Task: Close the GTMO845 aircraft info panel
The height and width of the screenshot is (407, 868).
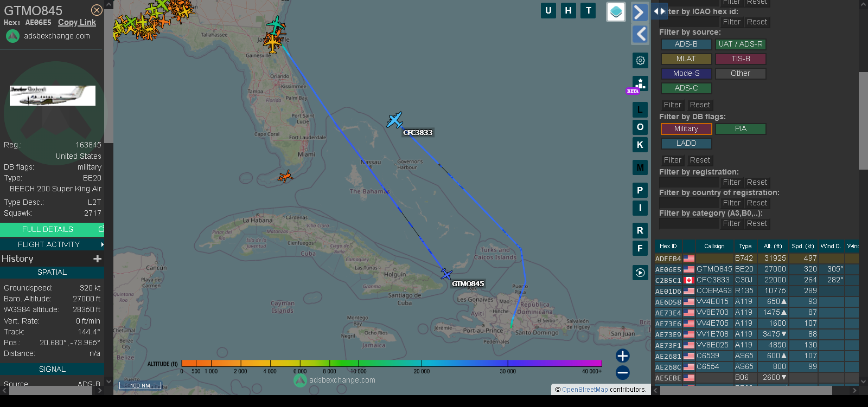Action: 97,10
